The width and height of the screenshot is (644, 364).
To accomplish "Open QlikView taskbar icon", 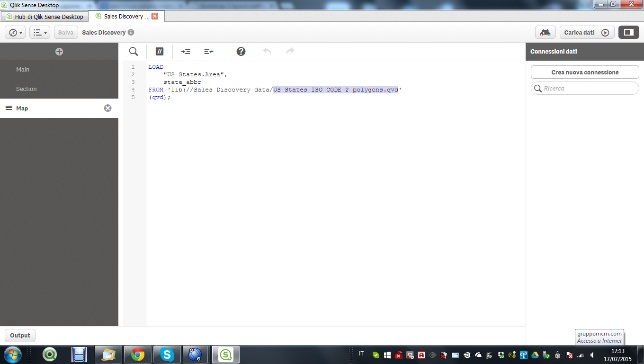I will click(50, 354).
